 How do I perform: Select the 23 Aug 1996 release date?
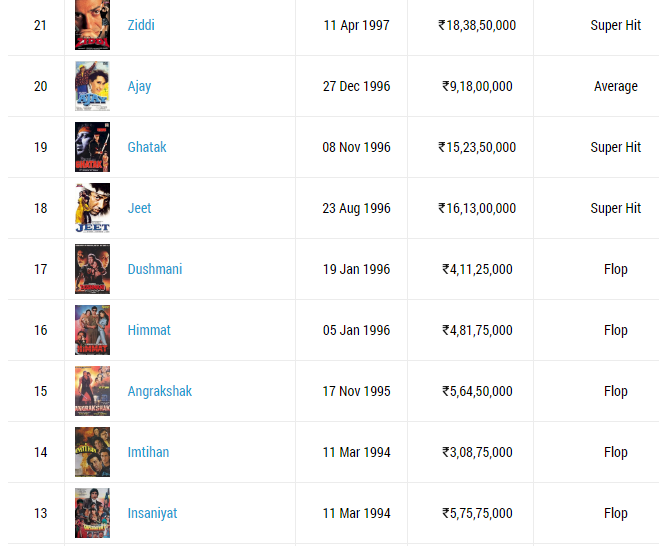[356, 208]
